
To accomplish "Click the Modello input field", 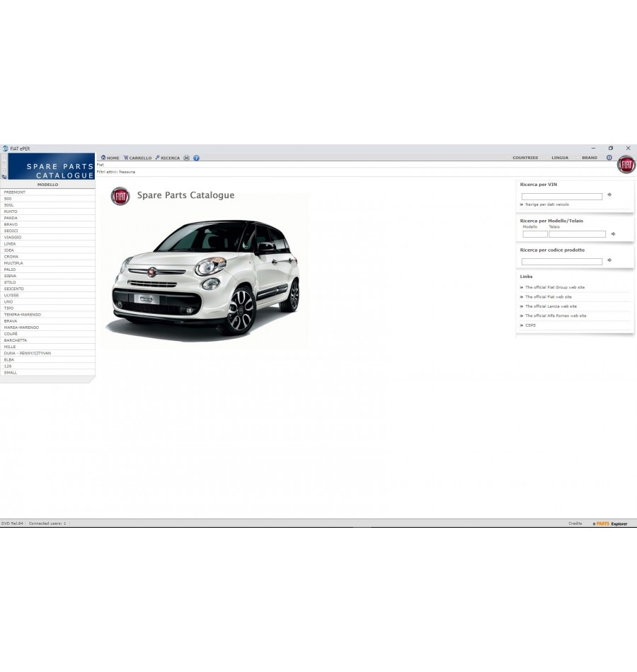I will (535, 234).
